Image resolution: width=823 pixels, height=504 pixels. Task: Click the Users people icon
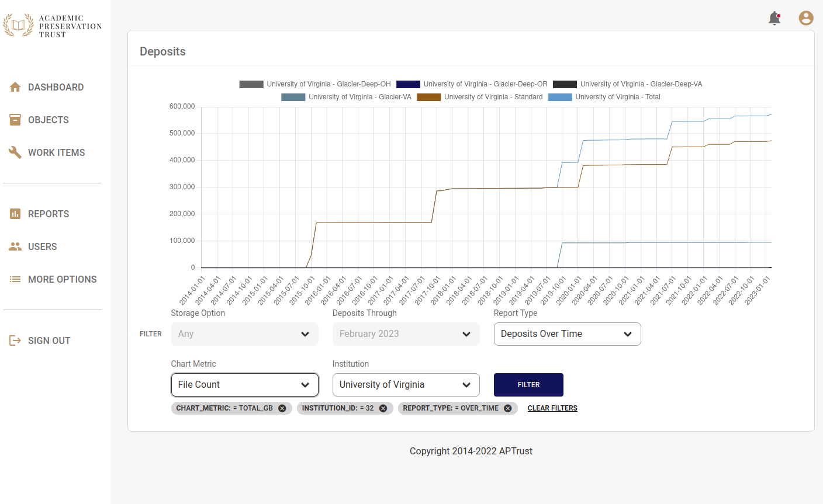(x=15, y=246)
